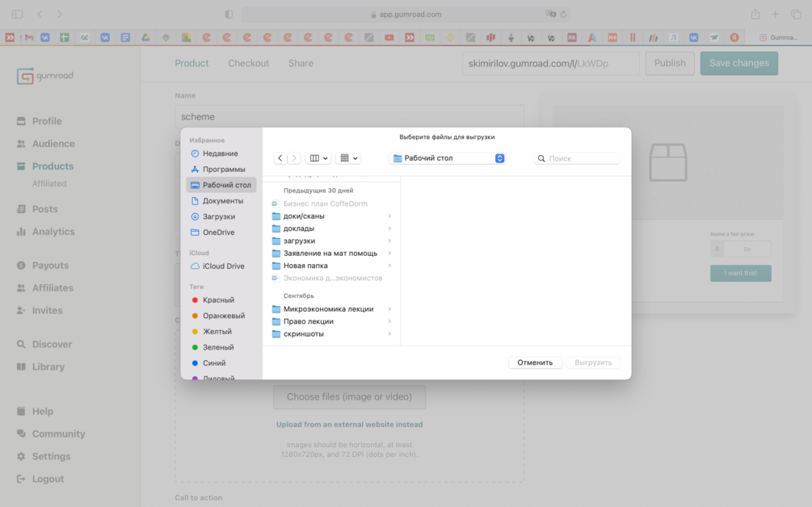Image resolution: width=812 pixels, height=507 pixels.
Task: Open the Рабочий стол location popup
Action: [x=447, y=158]
